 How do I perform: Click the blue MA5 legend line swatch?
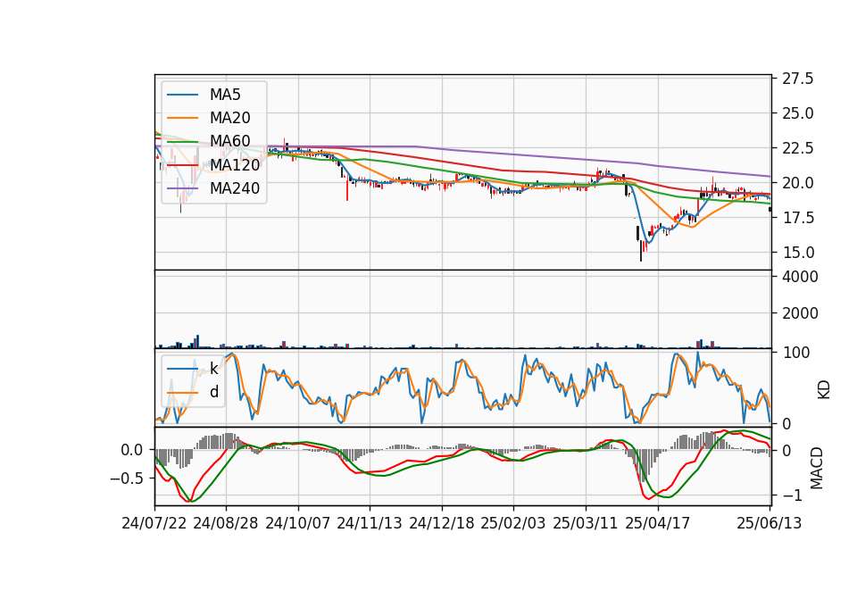pyautogui.click(x=182, y=96)
